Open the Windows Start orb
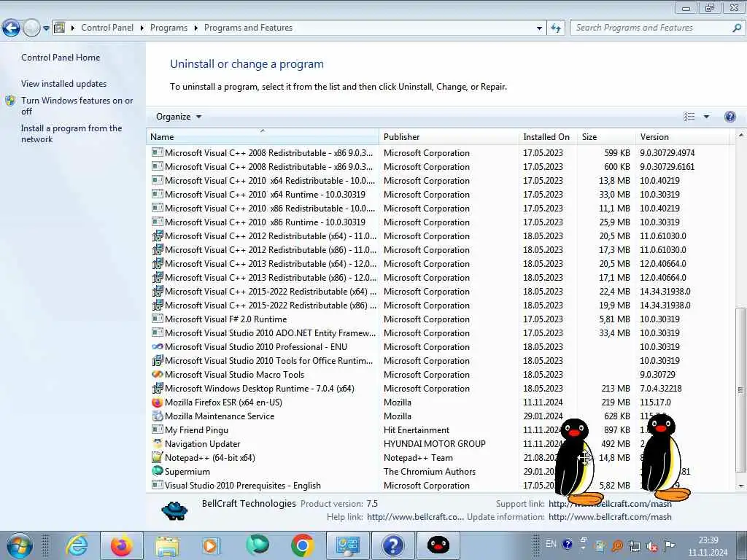Viewport: 747px width, 560px height. coord(19,545)
